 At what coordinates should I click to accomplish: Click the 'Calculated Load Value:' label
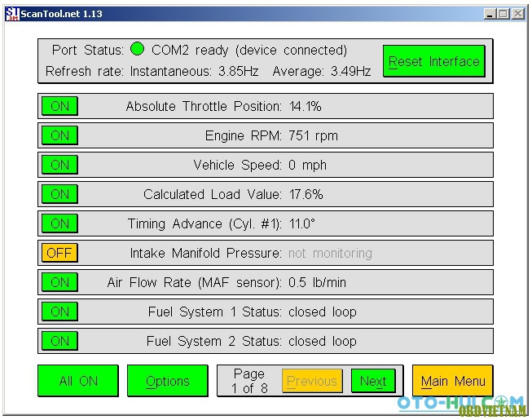tap(213, 194)
